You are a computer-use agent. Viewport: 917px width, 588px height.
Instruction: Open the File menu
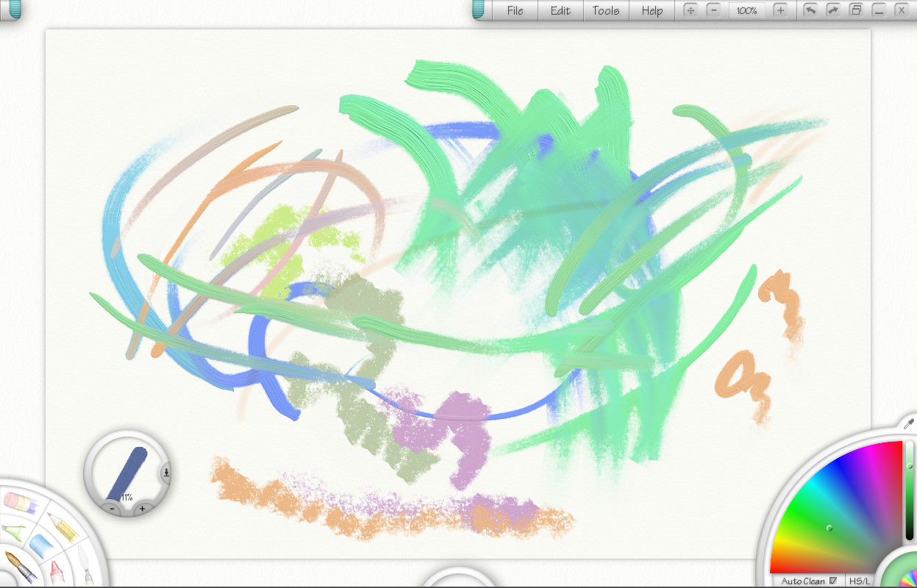[515, 10]
